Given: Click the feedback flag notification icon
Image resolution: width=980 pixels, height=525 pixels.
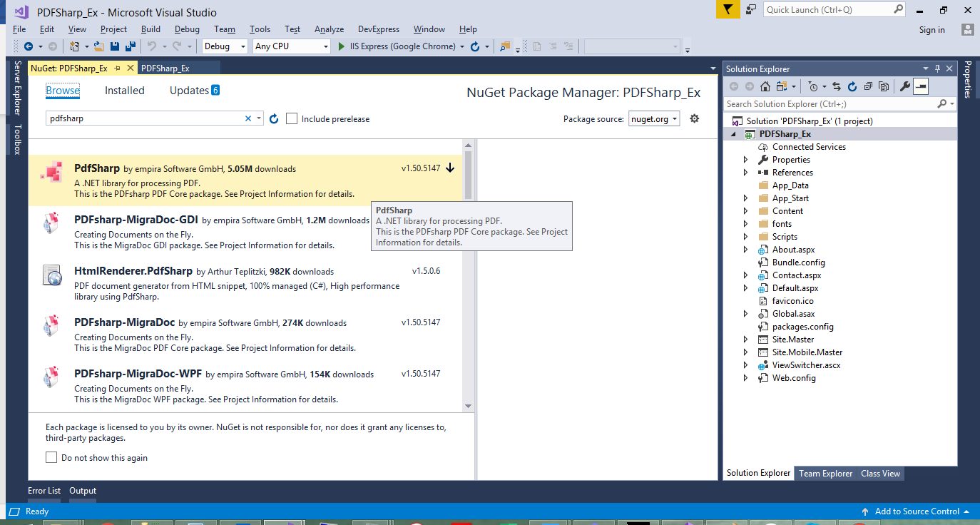Looking at the screenshot, I should (727, 9).
